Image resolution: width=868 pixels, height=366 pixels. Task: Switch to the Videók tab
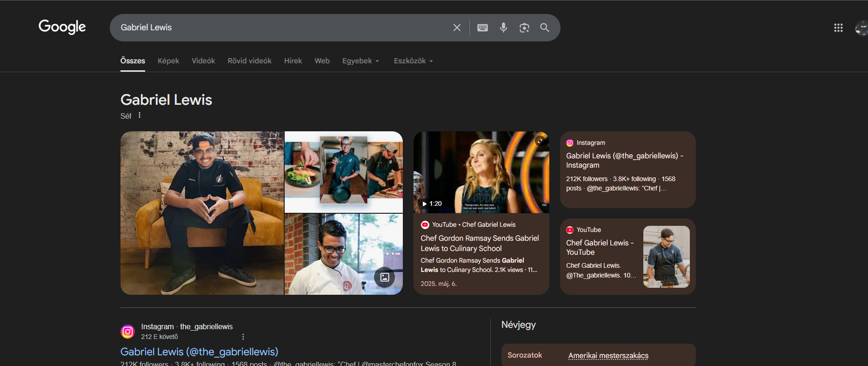(203, 61)
